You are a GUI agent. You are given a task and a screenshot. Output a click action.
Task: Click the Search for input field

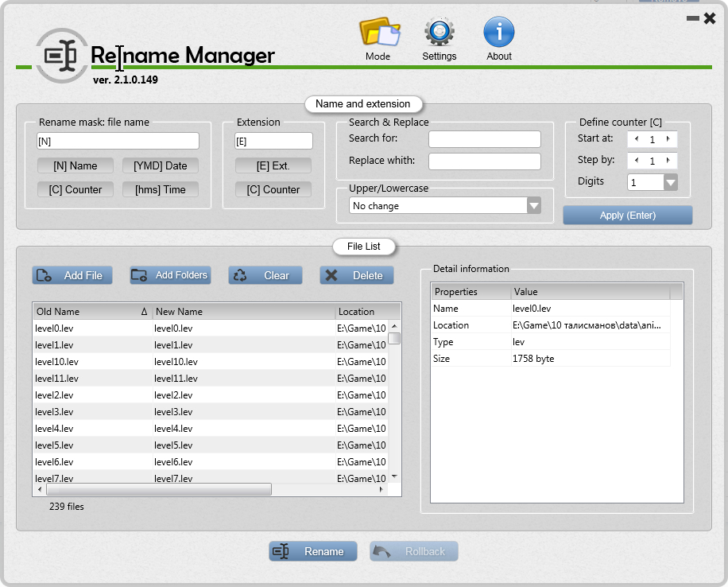(484, 140)
